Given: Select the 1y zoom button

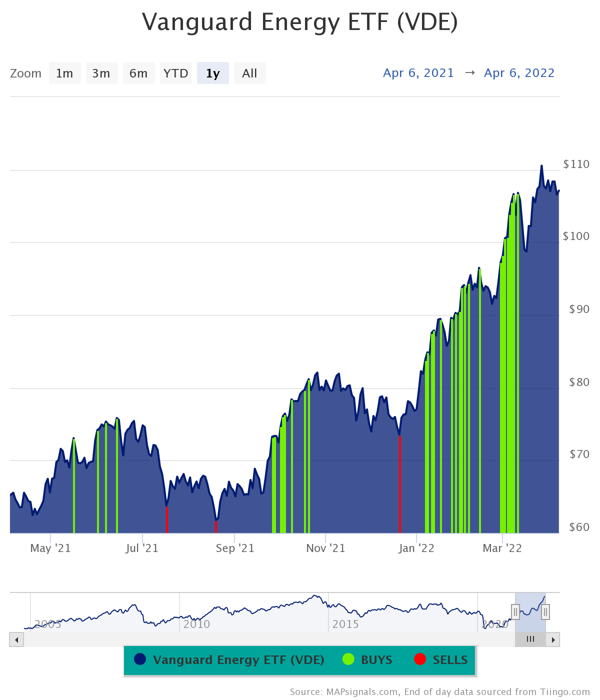Looking at the screenshot, I should (x=213, y=73).
